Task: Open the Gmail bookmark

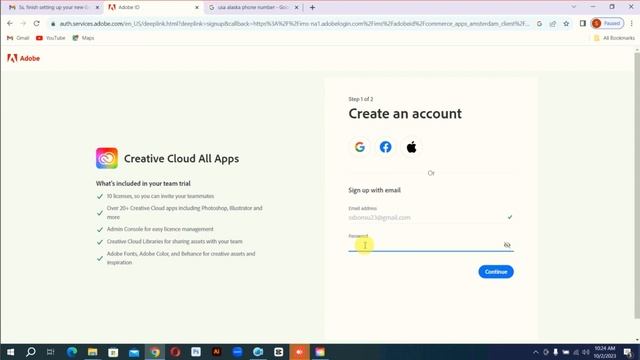Action: pyautogui.click(x=18, y=38)
